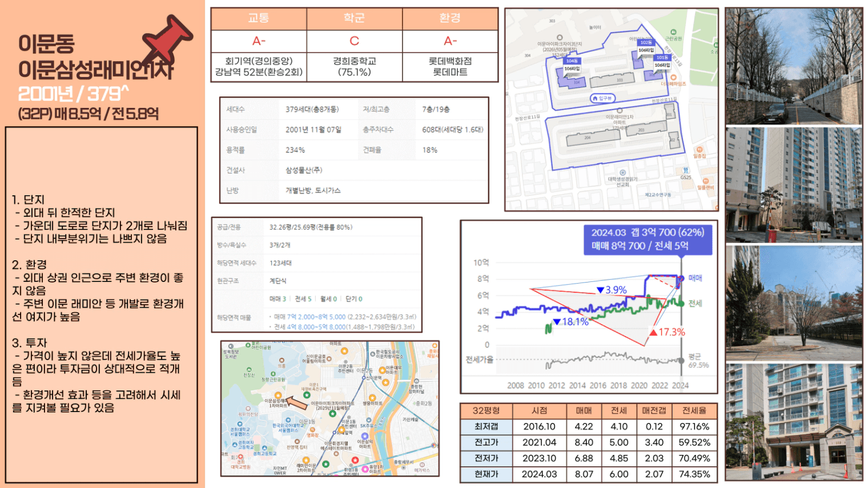Click the 일품랜비 restaurant marker
The width and height of the screenshot is (868, 488).
[706, 181]
